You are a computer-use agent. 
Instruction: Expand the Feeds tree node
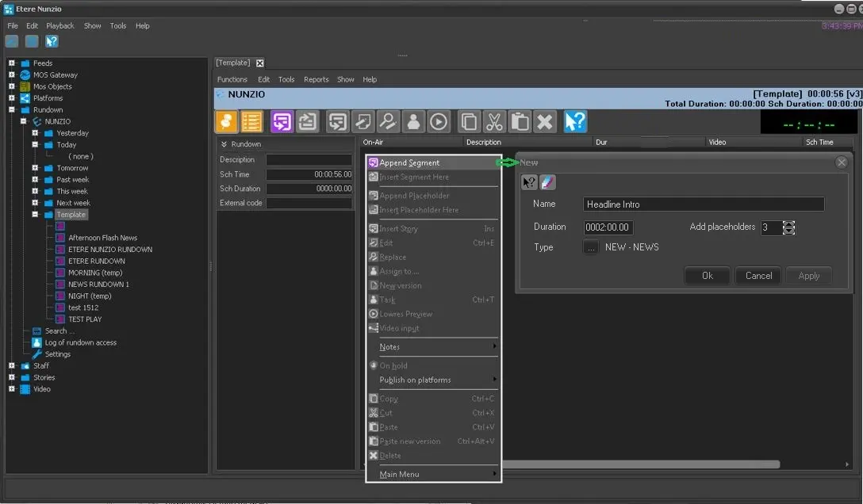12,63
